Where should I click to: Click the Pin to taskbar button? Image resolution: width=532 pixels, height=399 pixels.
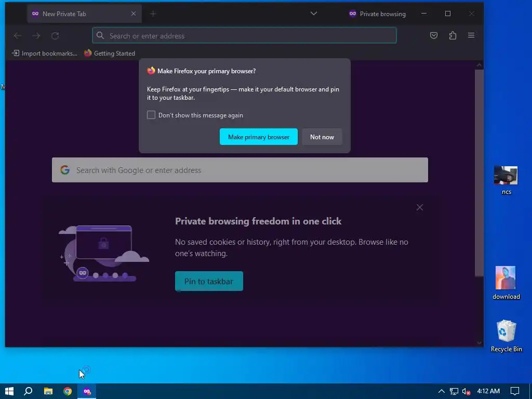[x=209, y=281]
